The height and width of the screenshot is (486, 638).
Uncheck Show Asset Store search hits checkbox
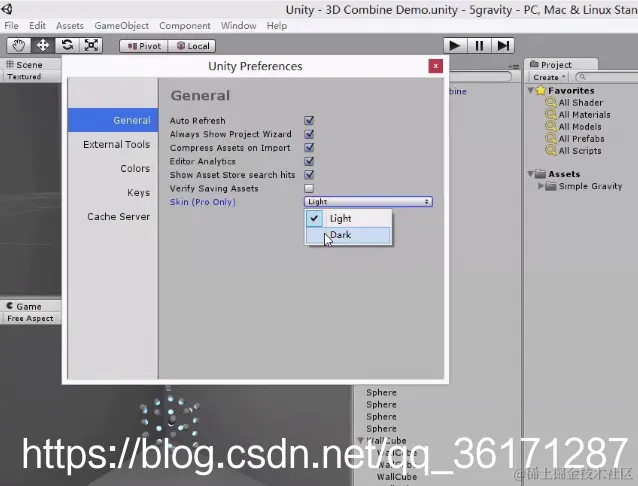[x=309, y=175]
